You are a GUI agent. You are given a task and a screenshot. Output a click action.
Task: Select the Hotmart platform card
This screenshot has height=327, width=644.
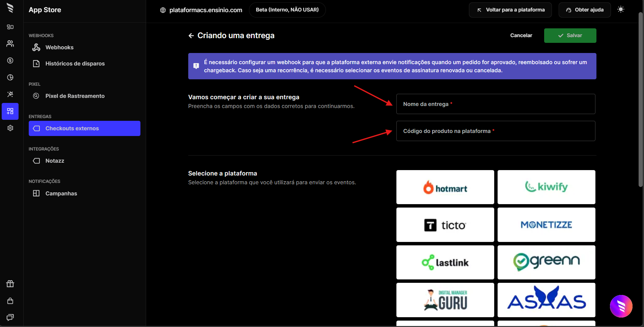click(x=445, y=187)
